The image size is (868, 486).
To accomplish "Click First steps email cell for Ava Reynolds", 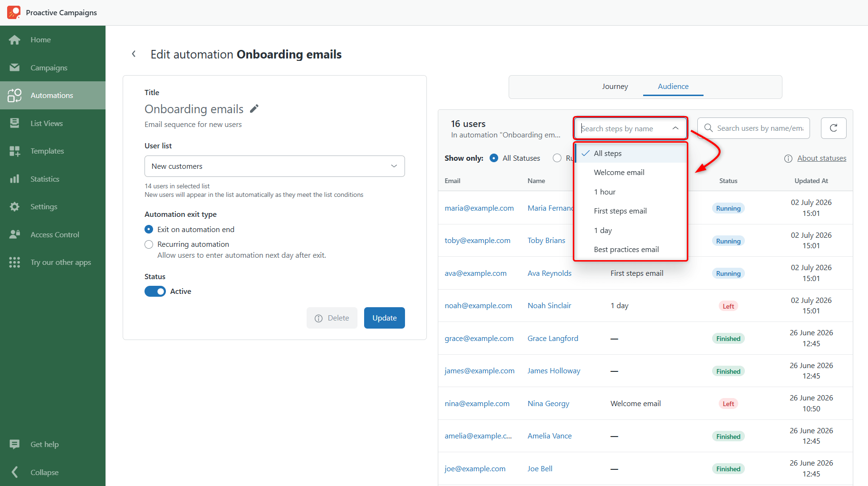I will [x=637, y=273].
